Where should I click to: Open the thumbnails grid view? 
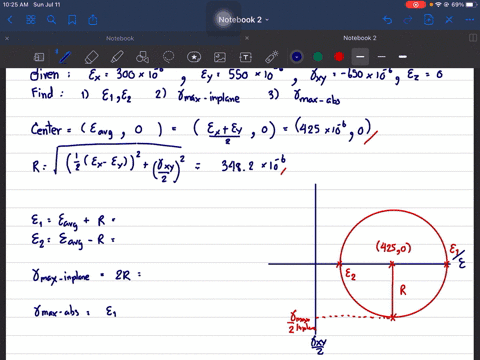point(31,20)
